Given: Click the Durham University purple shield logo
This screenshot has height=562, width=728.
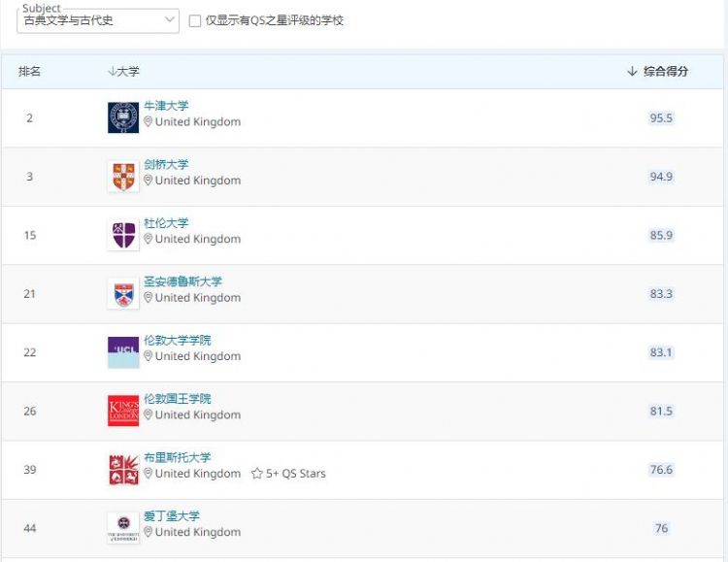Looking at the screenshot, I should [123, 235].
